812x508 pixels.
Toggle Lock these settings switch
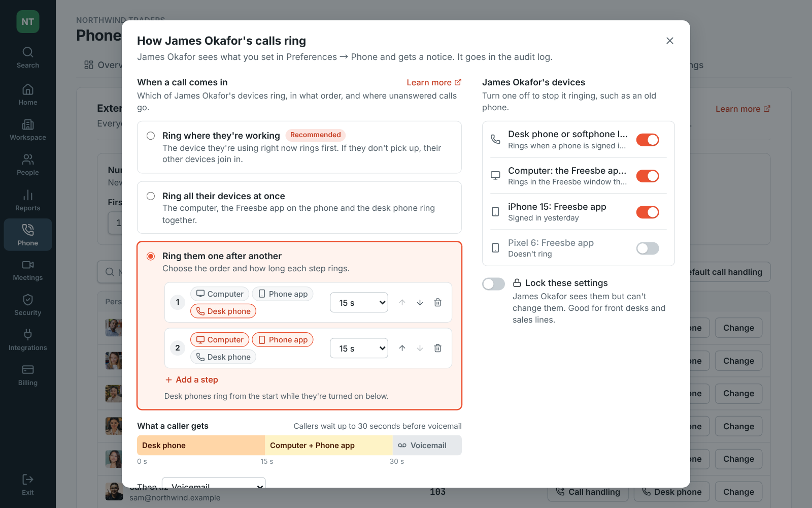click(x=493, y=283)
